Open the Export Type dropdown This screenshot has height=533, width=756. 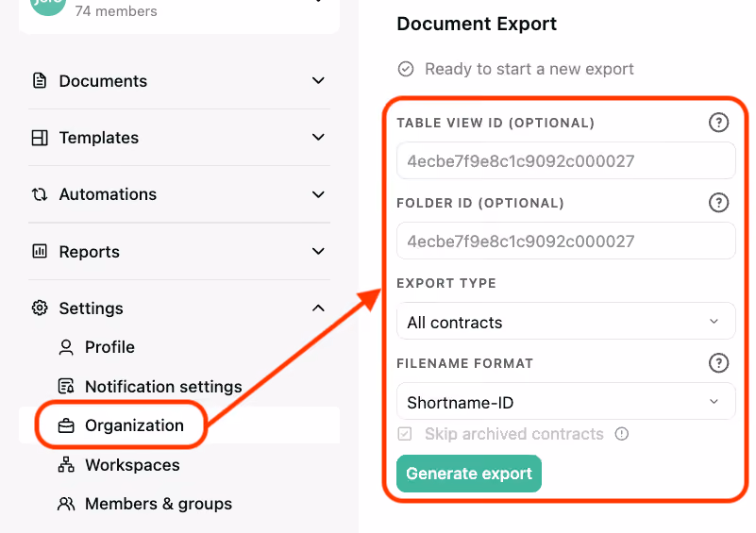[x=565, y=322]
